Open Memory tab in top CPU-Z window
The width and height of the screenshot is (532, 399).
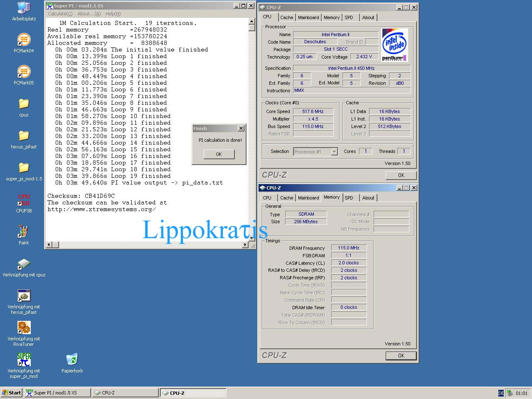coord(332,17)
